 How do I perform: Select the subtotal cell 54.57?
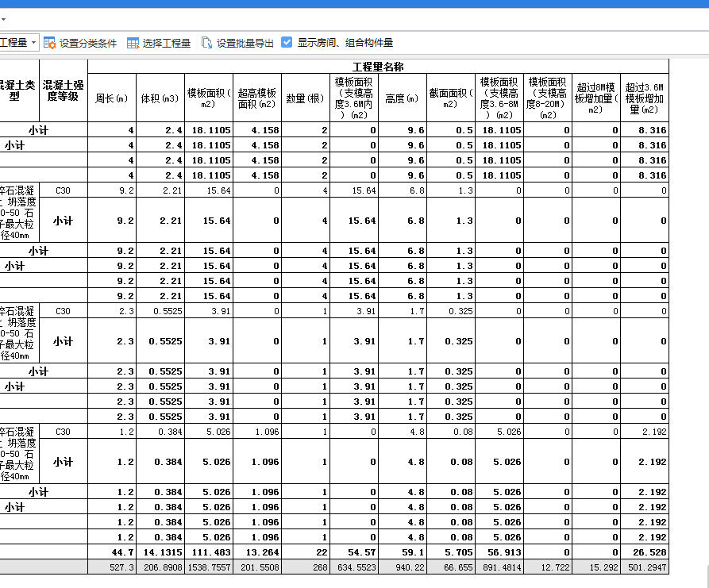click(353, 552)
